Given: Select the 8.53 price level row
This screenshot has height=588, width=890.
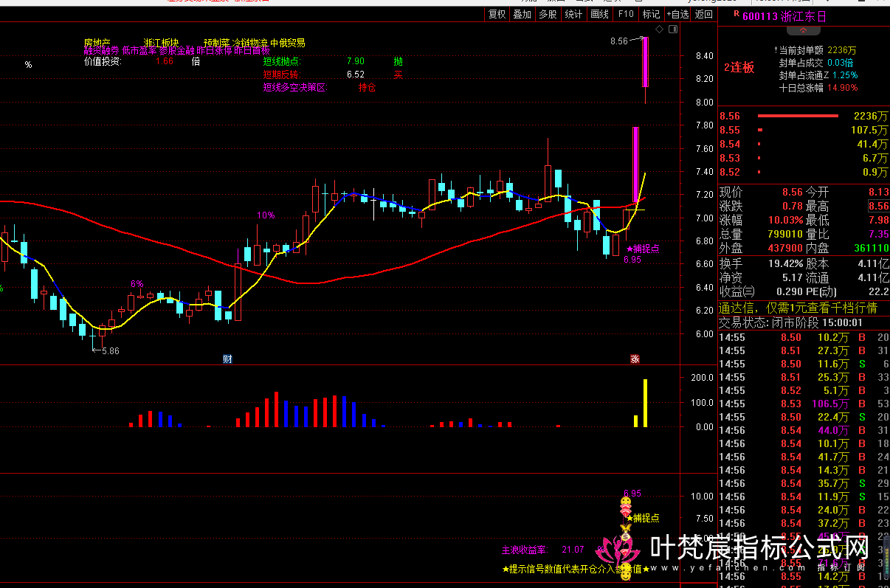Looking at the screenshot, I should point(804,158).
